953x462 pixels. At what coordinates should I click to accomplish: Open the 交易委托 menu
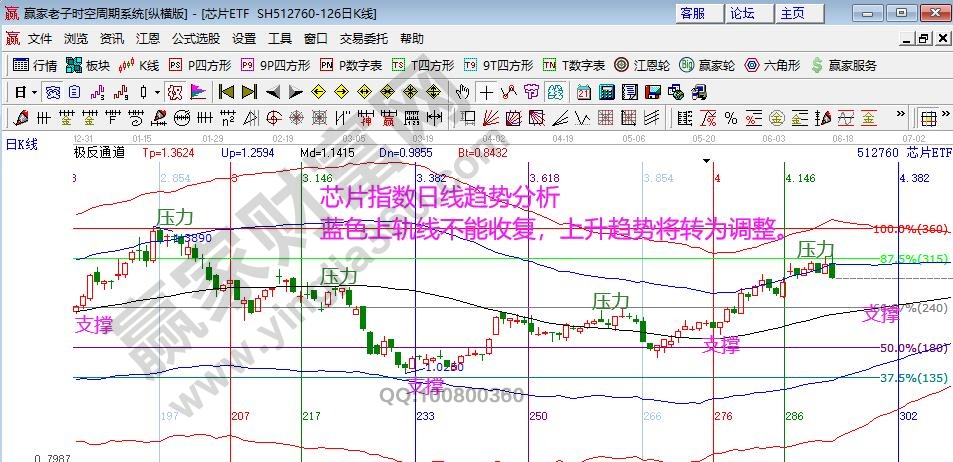pyautogui.click(x=363, y=39)
